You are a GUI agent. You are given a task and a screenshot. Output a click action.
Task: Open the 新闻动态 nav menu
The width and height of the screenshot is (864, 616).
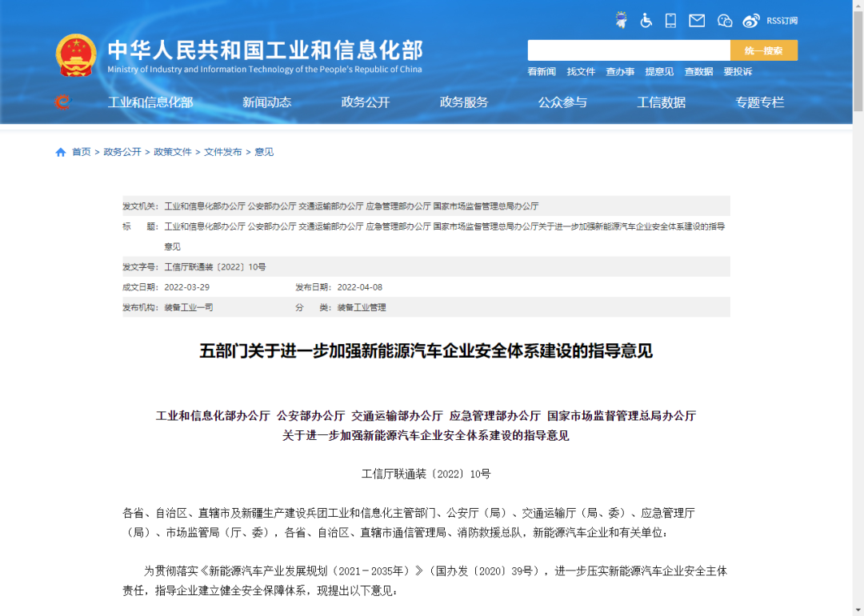pos(266,102)
